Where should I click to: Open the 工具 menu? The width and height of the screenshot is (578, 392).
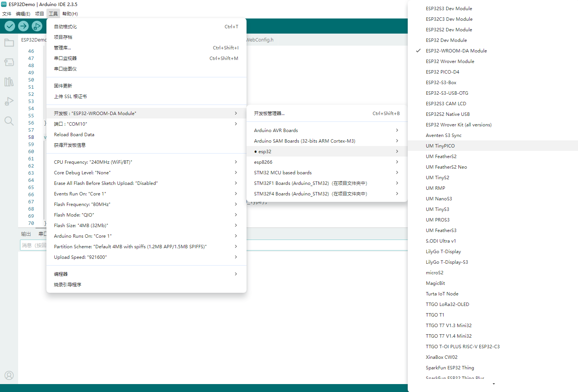(53, 14)
